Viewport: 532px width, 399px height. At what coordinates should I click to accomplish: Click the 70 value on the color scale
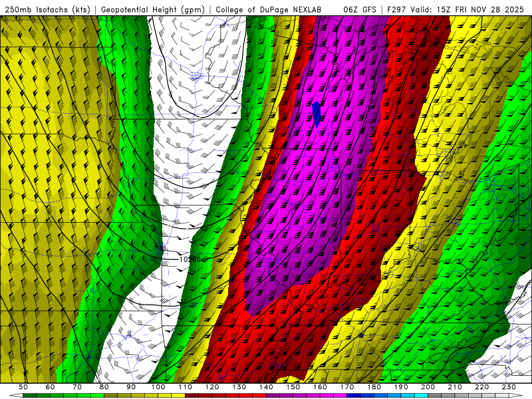click(x=77, y=387)
